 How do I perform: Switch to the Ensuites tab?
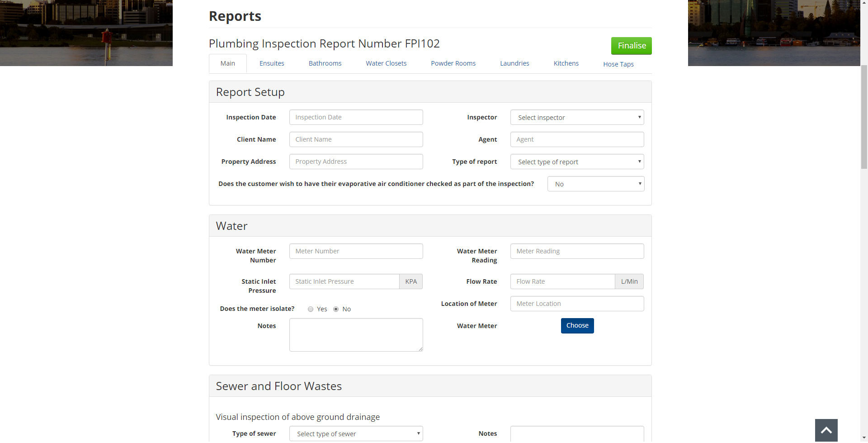tap(272, 63)
